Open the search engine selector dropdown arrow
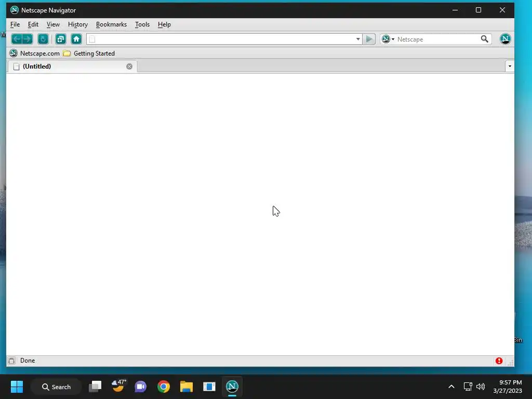Screen dimensions: 532x399 pyautogui.click(x=393, y=39)
